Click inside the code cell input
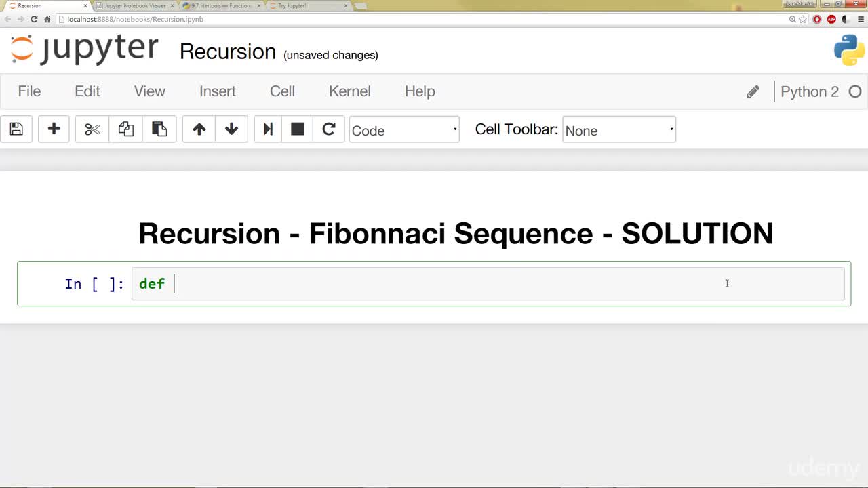This screenshot has height=488, width=868. (488, 283)
